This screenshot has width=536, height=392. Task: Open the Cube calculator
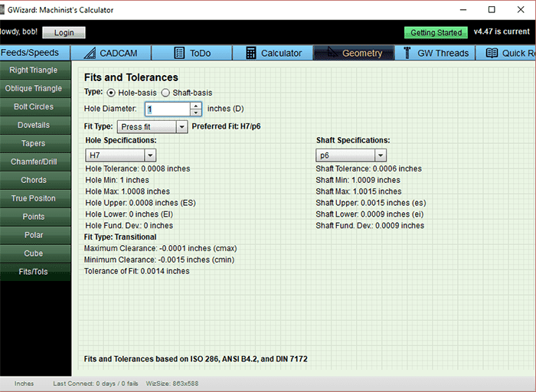pos(35,253)
